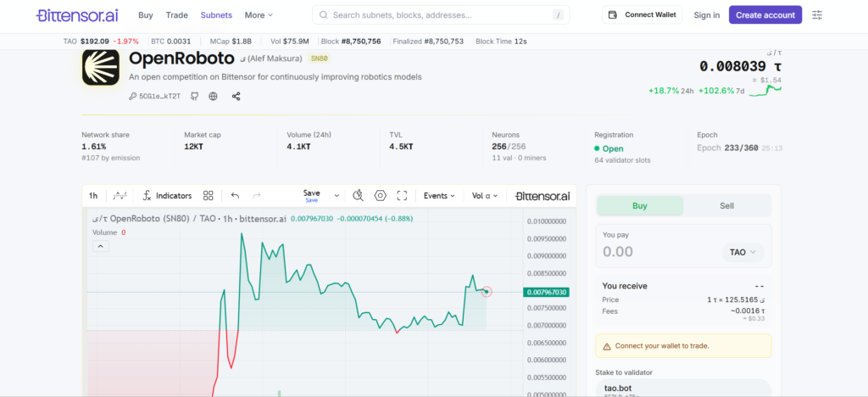Click the You pay amount field
The height and width of the screenshot is (397, 868).
click(659, 251)
